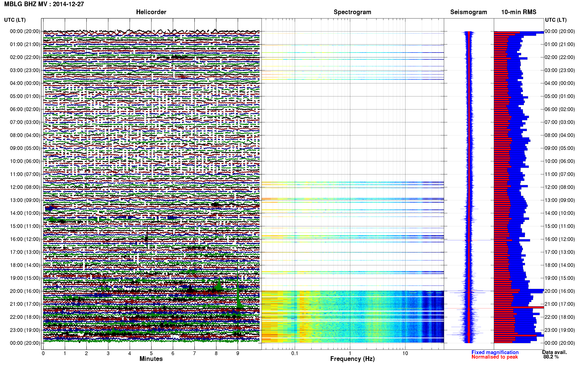Click the UTC (LT) label beside the RMS panel
Screen dimensions: 588x368
556,20
